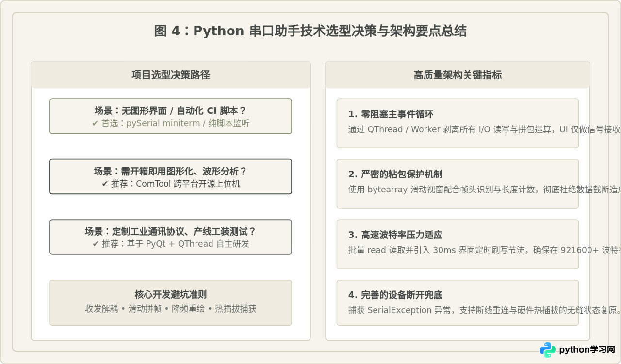Select the title "图 4：Python 串口助手技术选型决策与架构要点总结"
Viewport: 621px width, 364px height.
tap(310, 31)
